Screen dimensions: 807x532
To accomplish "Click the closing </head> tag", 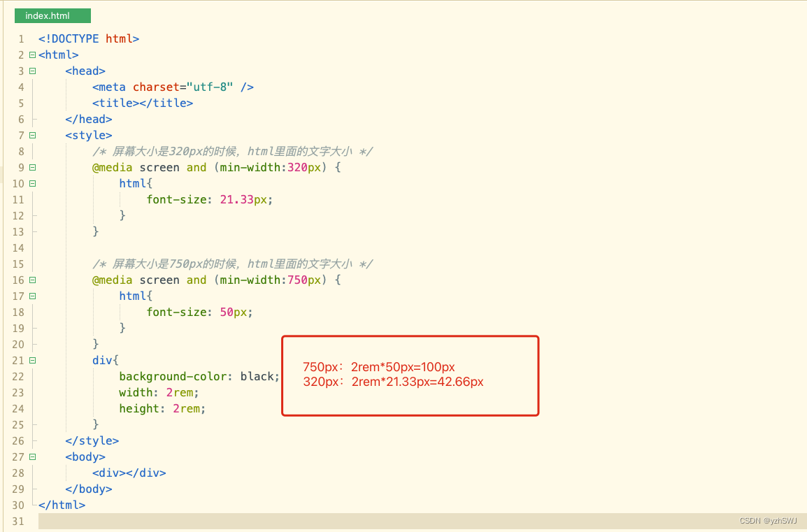I will (89, 119).
